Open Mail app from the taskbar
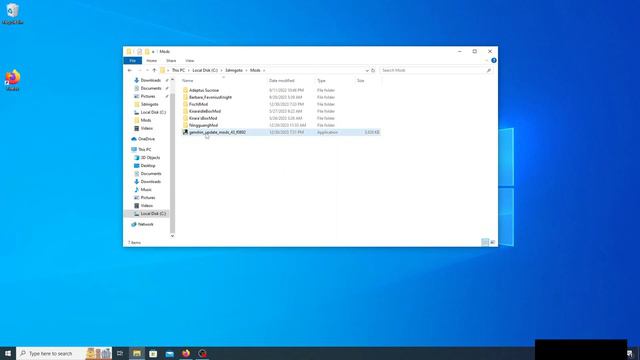The image size is (640, 360). pyautogui.click(x=169, y=353)
